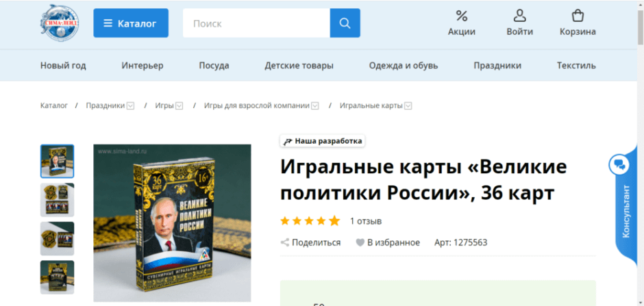Click the page vertical scrollbar

pyautogui.click(x=641, y=153)
